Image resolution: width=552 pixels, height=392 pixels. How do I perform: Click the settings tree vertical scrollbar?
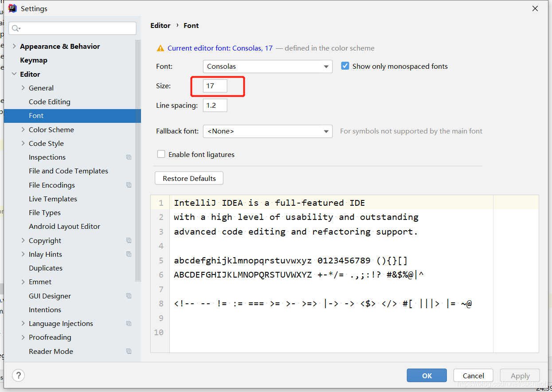click(138, 161)
